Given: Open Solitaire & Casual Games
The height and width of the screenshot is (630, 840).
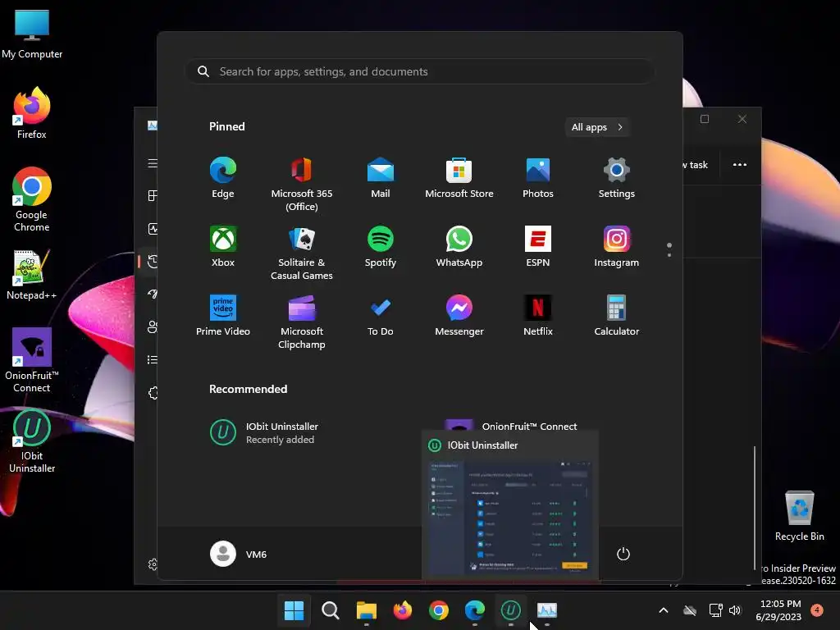Looking at the screenshot, I should coord(302,253).
